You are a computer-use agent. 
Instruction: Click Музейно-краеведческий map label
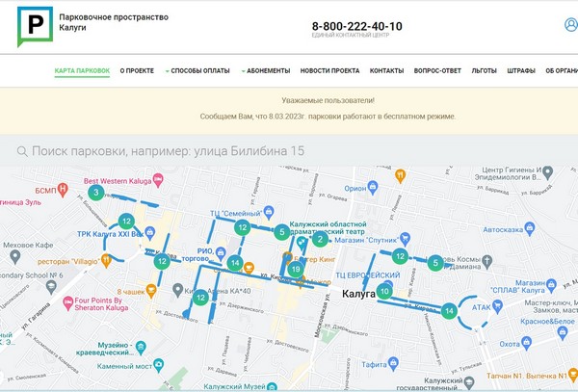105,349
